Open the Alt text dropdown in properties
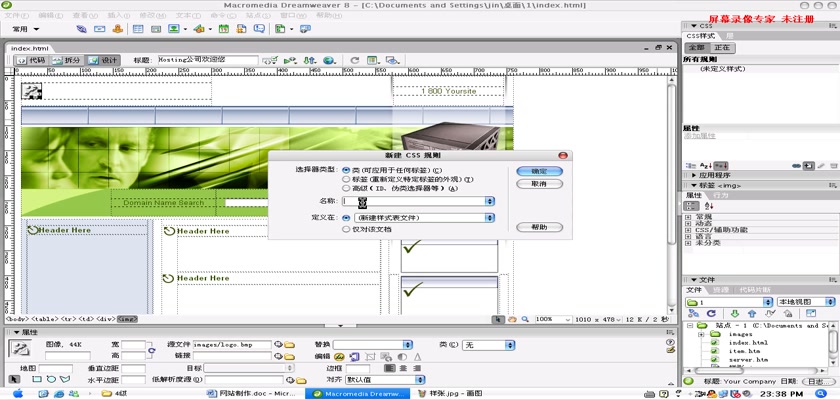The height and width of the screenshot is (400, 840). pos(408,345)
